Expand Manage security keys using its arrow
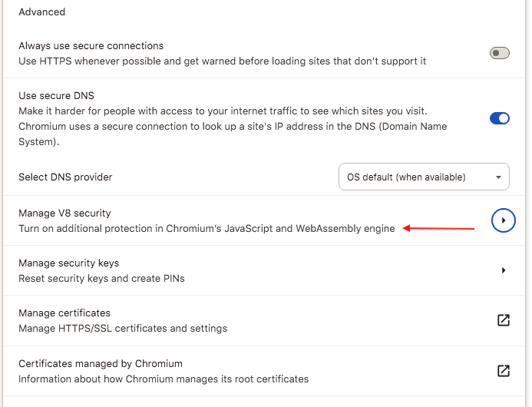 [504, 270]
